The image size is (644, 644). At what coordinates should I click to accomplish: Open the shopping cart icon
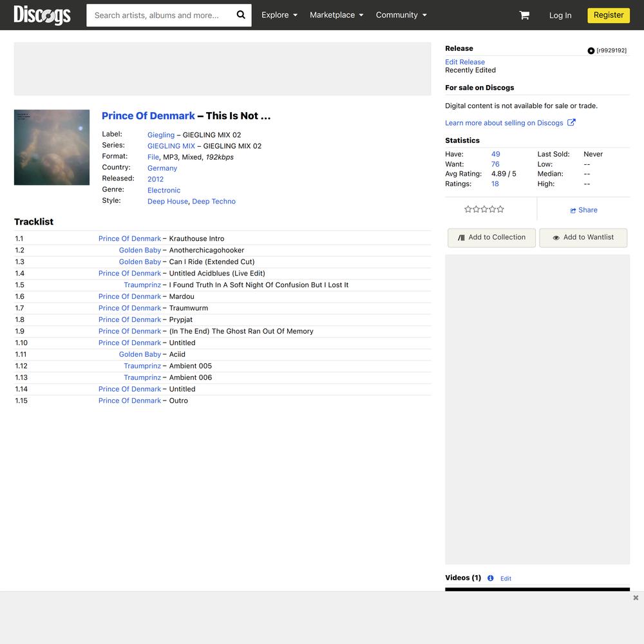pos(524,15)
